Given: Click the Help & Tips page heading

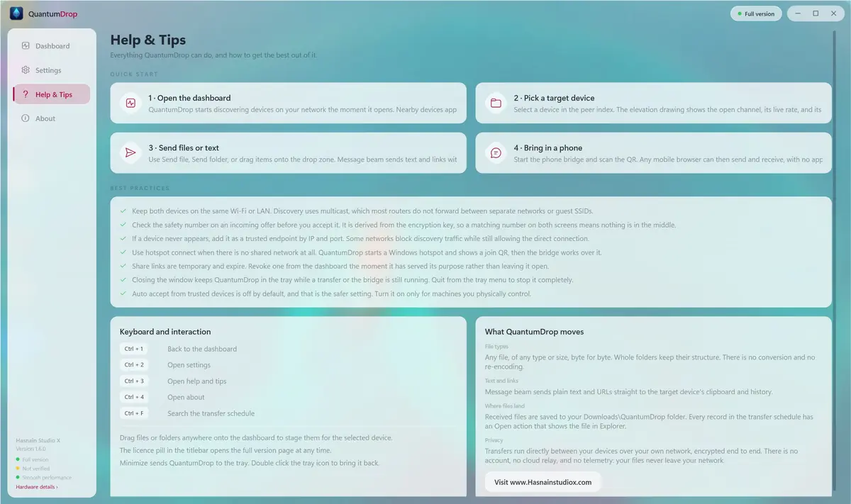Looking at the screenshot, I should point(148,40).
